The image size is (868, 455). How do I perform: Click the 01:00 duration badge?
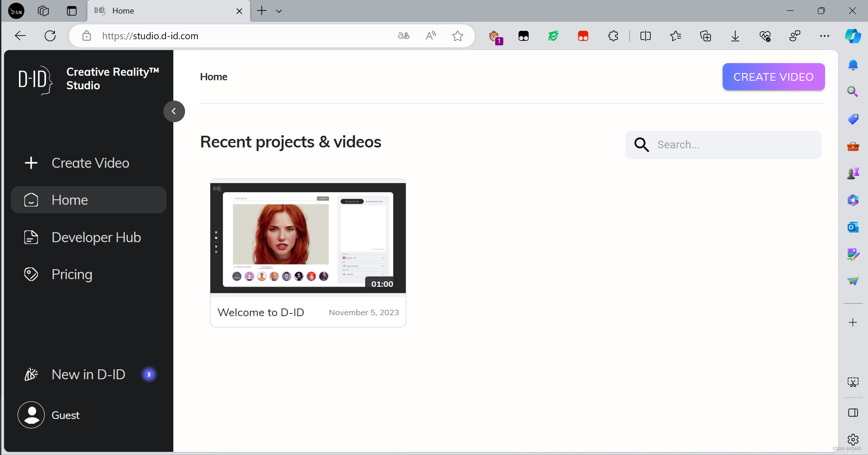coord(382,284)
